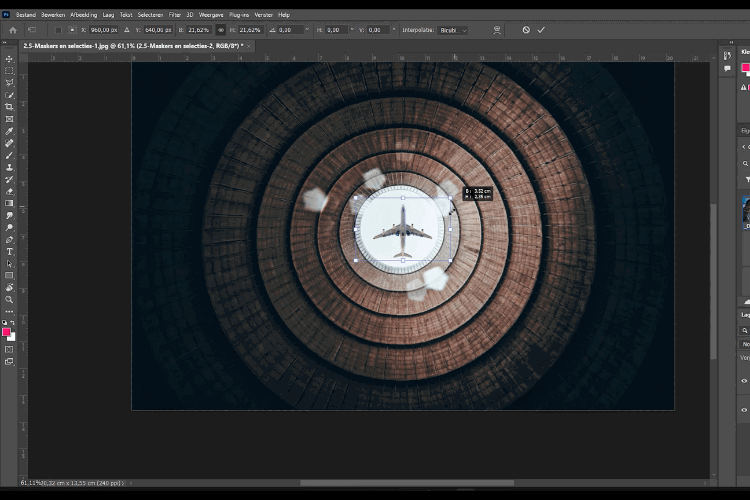Click the X position field
The width and height of the screenshot is (750, 500).
coord(104,30)
